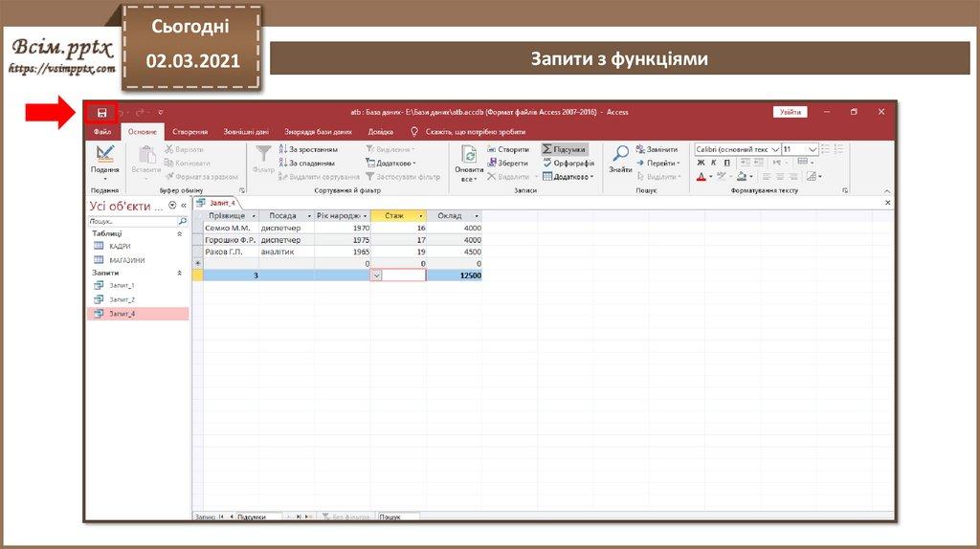This screenshot has height=549, width=980.
Task: Open the Файл menu tab
Action: tap(102, 132)
